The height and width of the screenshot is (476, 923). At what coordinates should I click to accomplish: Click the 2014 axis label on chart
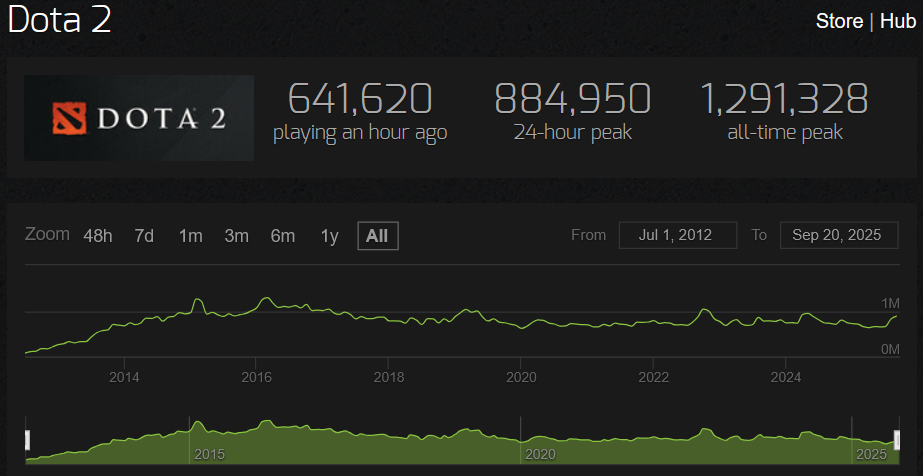(124, 377)
